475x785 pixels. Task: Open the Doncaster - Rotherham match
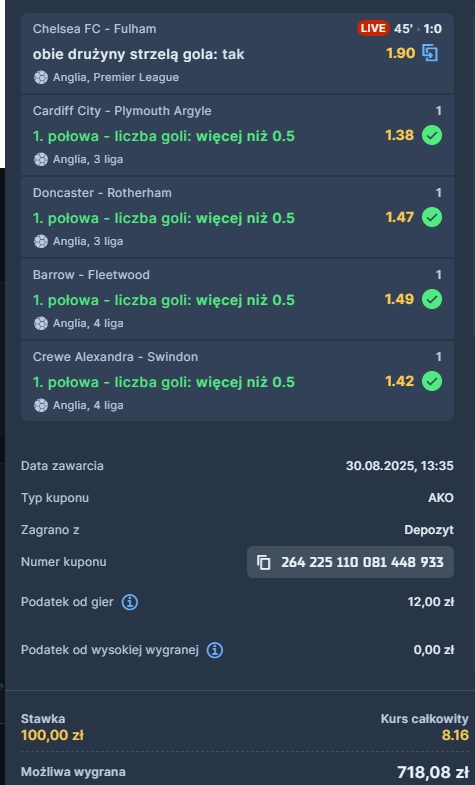coord(102,193)
